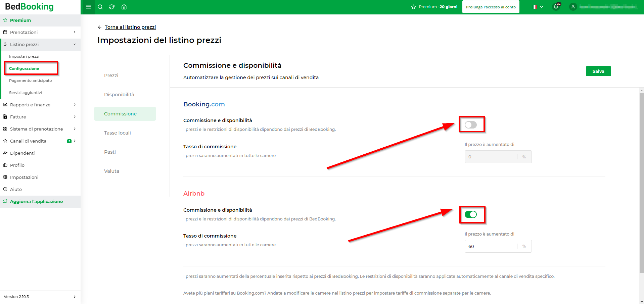Click the refresh sync icon in top bar

[112, 7]
